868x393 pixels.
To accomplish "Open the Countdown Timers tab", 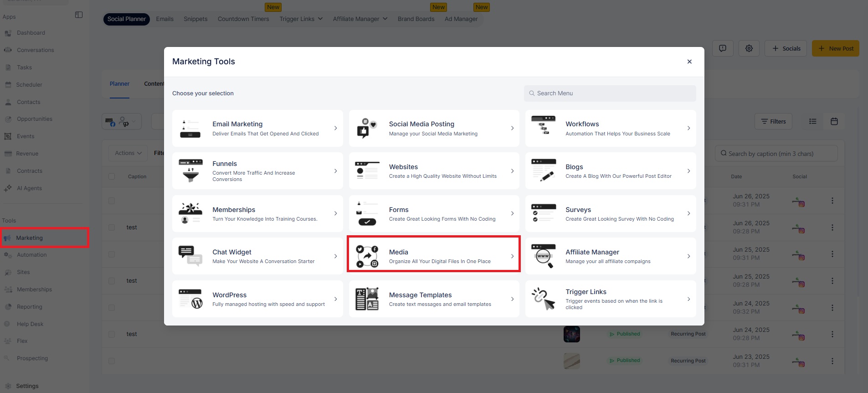I will [x=243, y=19].
